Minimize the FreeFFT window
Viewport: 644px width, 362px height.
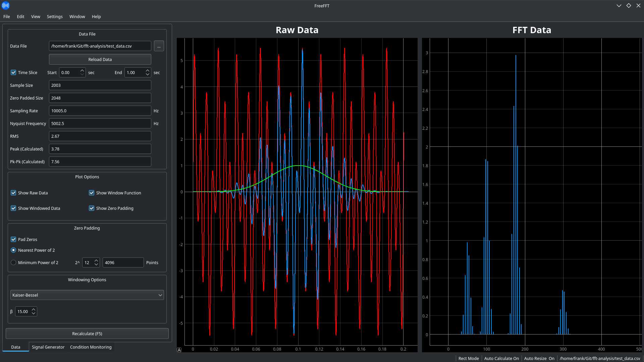[619, 6]
